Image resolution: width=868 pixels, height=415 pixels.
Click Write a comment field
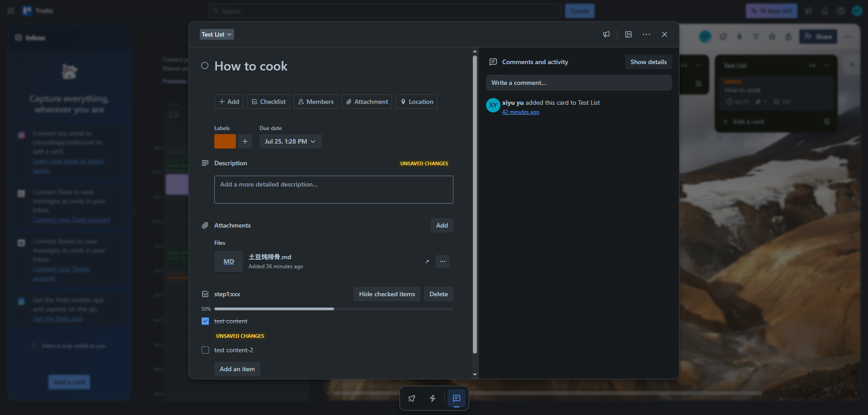coord(579,83)
